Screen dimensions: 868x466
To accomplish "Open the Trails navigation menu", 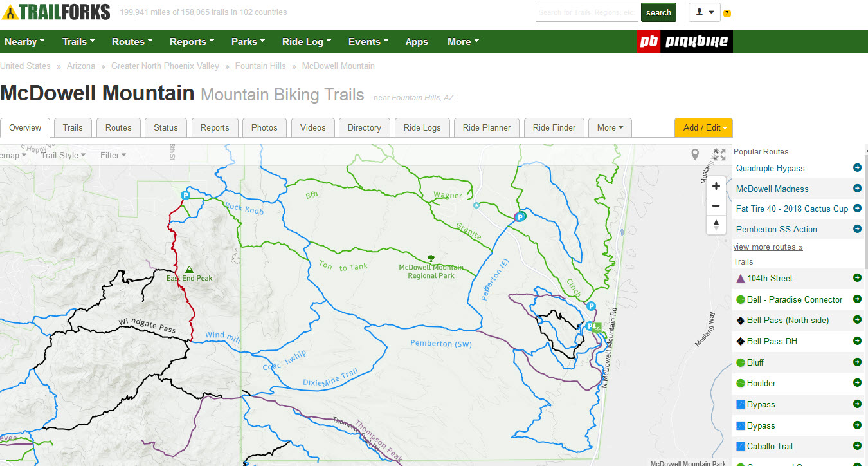I will tap(78, 42).
